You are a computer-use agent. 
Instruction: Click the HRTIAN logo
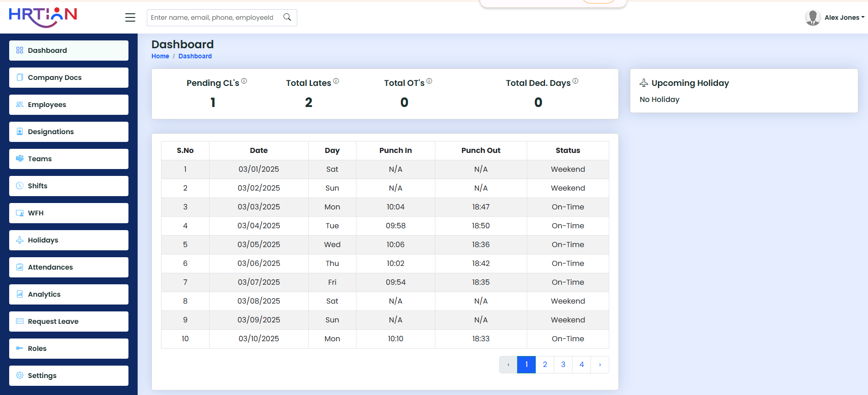coord(43,17)
